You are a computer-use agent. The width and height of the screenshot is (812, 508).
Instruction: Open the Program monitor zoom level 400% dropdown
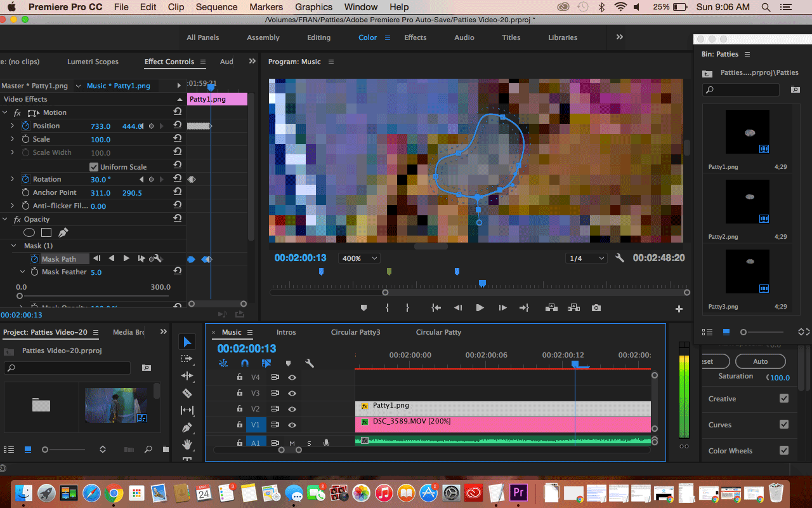(x=359, y=258)
